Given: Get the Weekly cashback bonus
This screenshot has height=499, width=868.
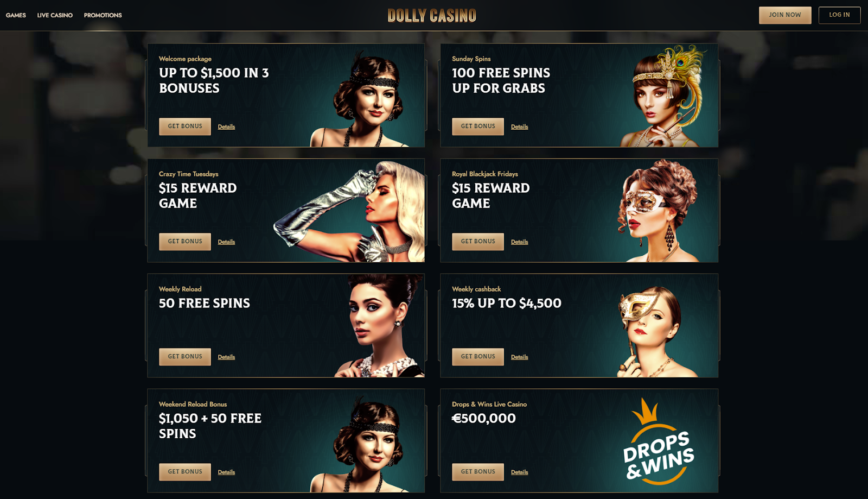Looking at the screenshot, I should (x=478, y=357).
